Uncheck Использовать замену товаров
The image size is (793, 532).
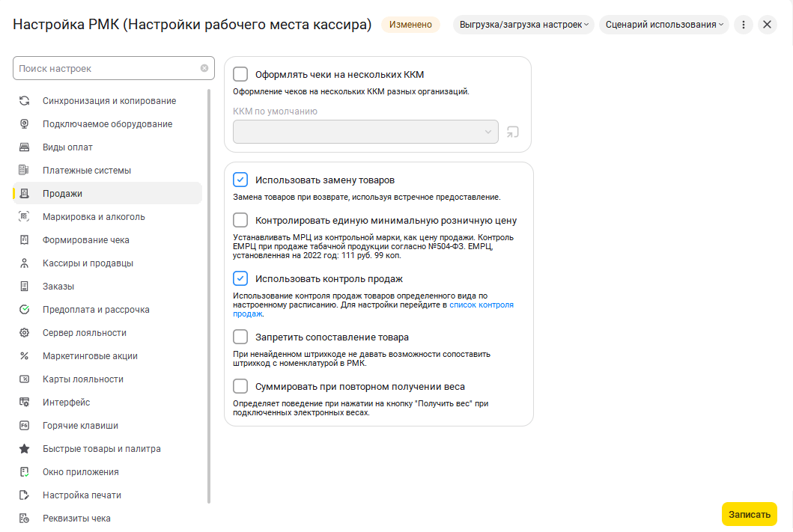click(x=240, y=180)
